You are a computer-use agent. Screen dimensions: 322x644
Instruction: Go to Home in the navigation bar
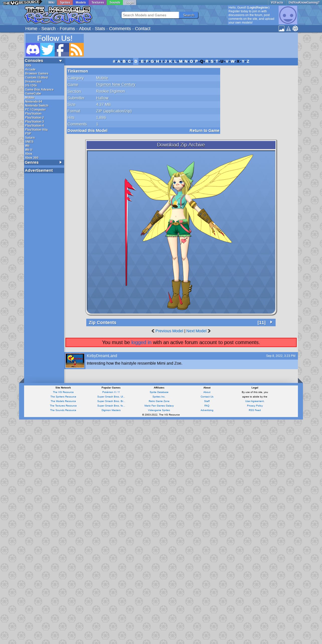click(x=31, y=29)
